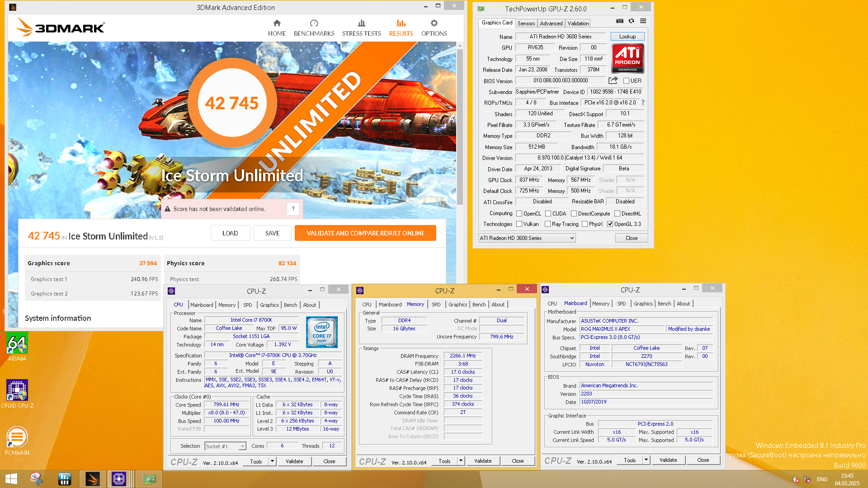Open Windows Start button

(x=11, y=479)
